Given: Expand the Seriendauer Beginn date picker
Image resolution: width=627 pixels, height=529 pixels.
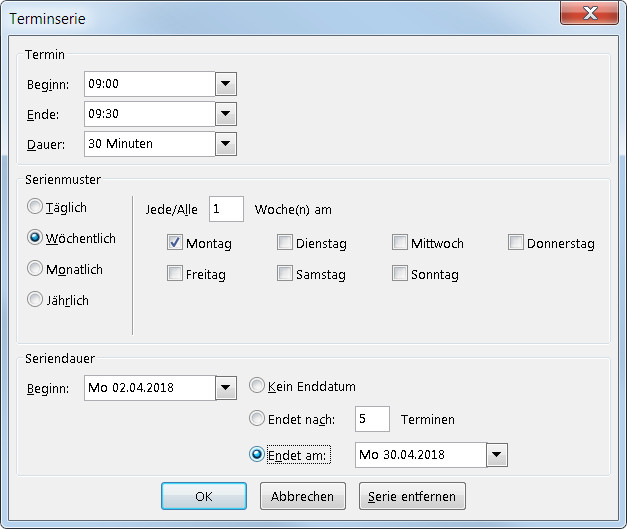Looking at the screenshot, I should [x=226, y=387].
